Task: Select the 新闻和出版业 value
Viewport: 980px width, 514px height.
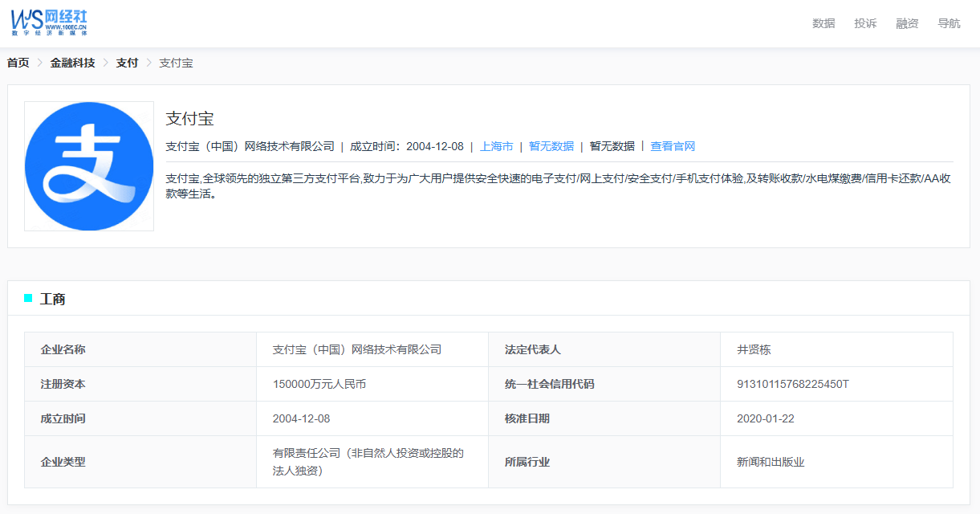Action: [771, 462]
